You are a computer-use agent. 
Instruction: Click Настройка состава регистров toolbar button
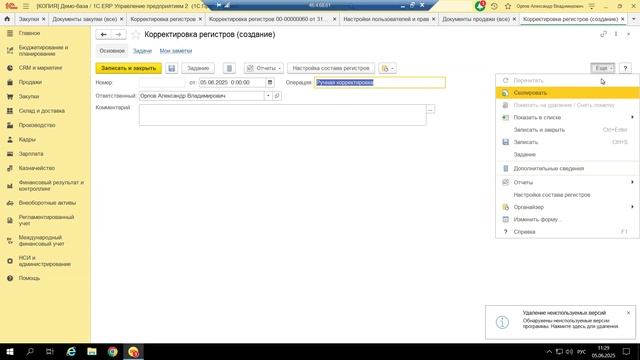coord(331,68)
